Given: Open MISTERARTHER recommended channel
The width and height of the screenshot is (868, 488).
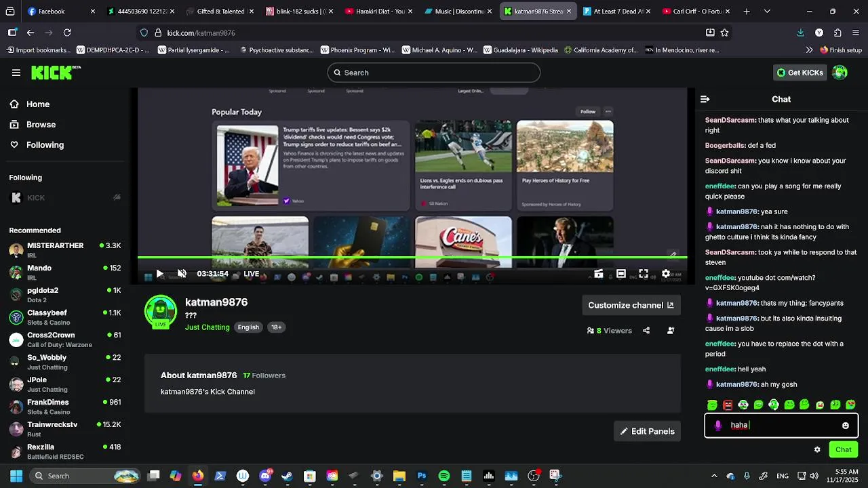Looking at the screenshot, I should click(65, 250).
